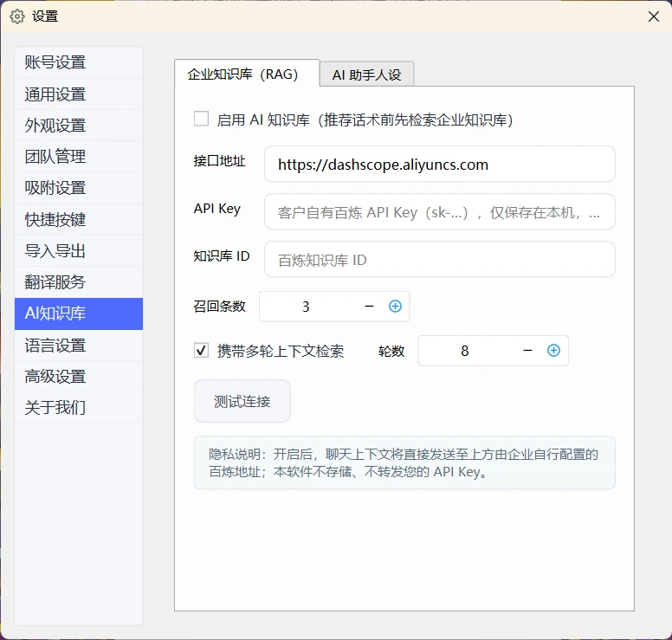Image resolution: width=672 pixels, height=640 pixels.
Task: Open 吸附设置 page
Action: coord(79,188)
